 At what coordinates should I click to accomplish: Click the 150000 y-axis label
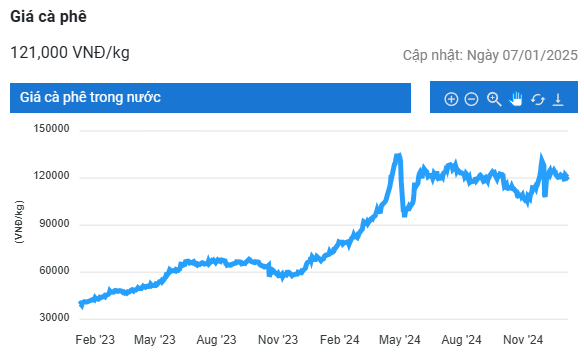click(x=51, y=128)
